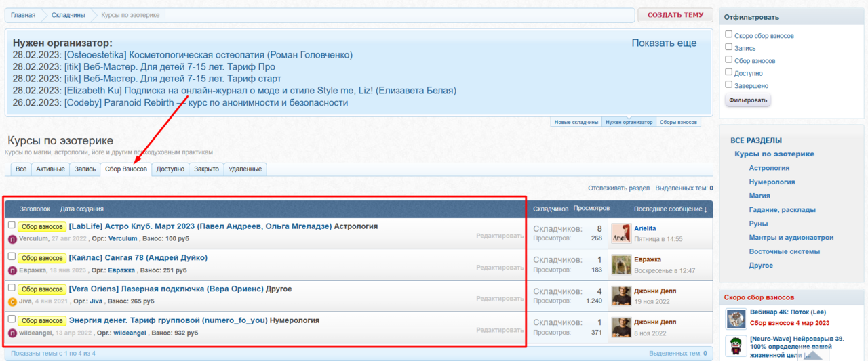Check the Завершено filter checkbox

pyautogui.click(x=729, y=85)
